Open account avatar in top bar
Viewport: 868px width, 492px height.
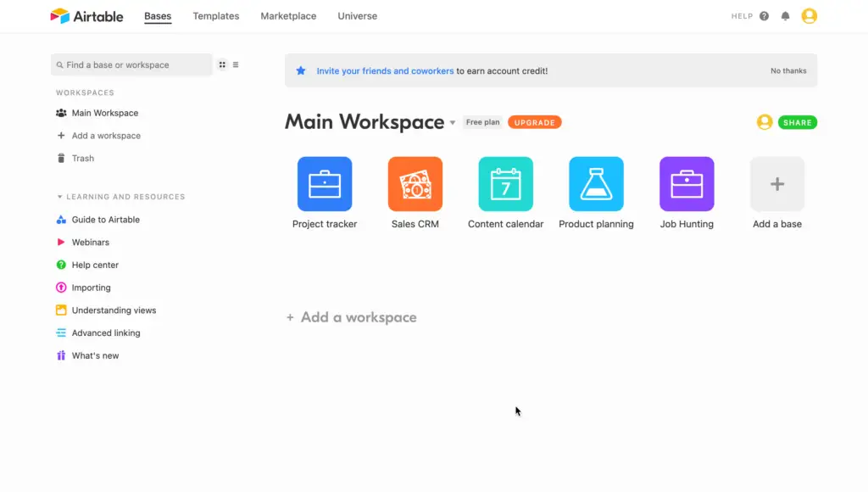pos(809,16)
